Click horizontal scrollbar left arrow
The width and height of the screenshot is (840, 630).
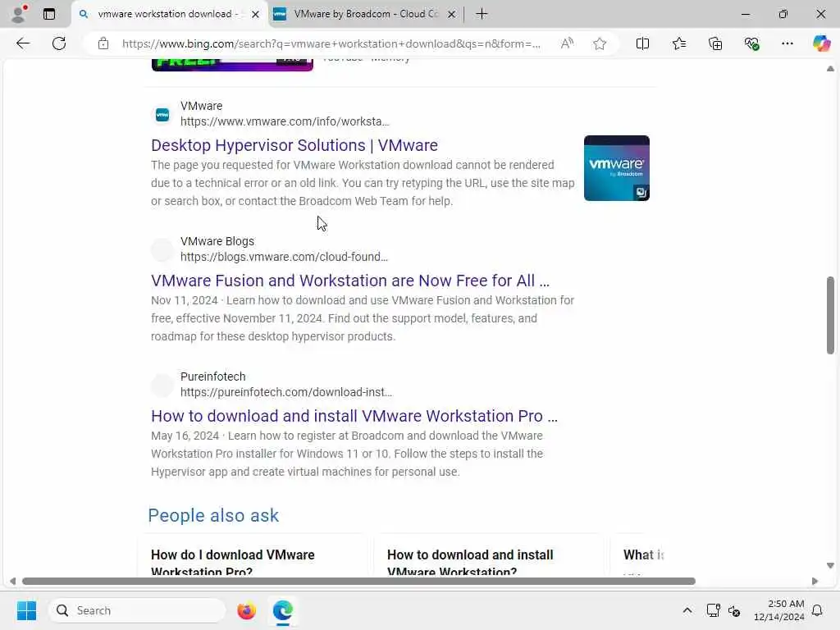13,582
